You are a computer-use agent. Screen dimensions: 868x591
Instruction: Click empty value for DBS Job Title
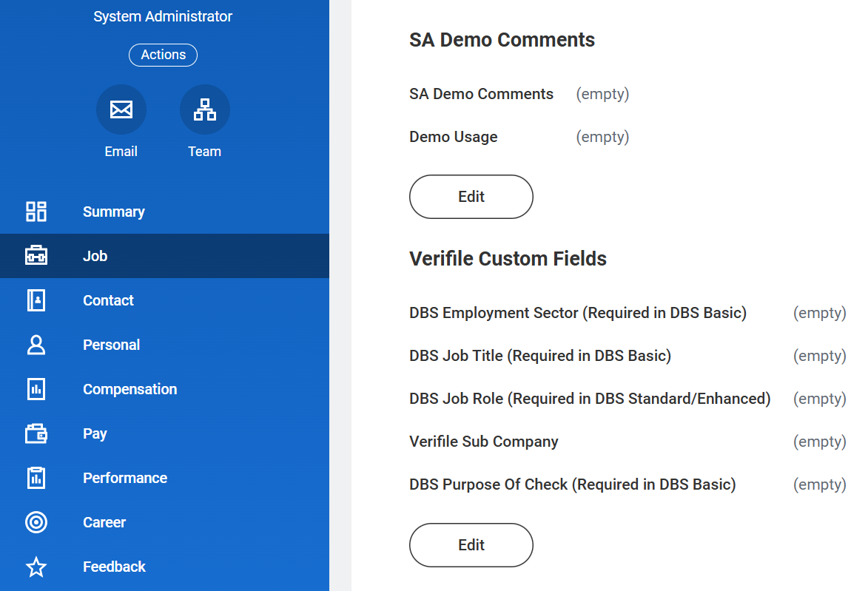pyautogui.click(x=820, y=356)
